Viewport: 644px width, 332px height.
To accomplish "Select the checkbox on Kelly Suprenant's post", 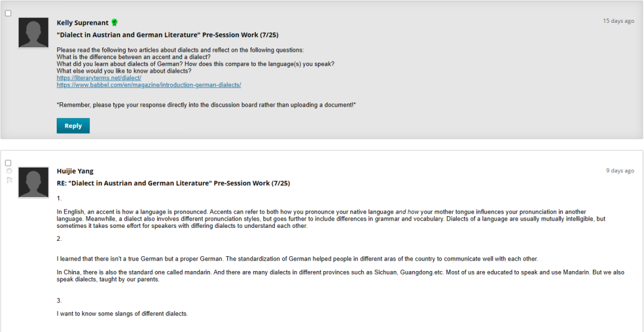I will pos(8,13).
